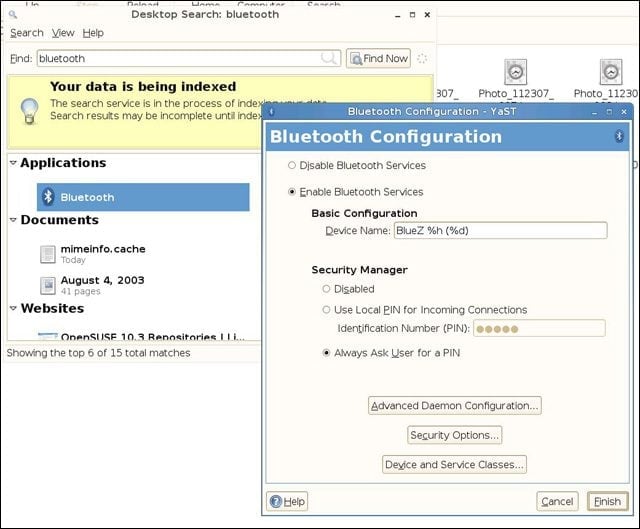Open Security Options dialog

(x=455, y=435)
